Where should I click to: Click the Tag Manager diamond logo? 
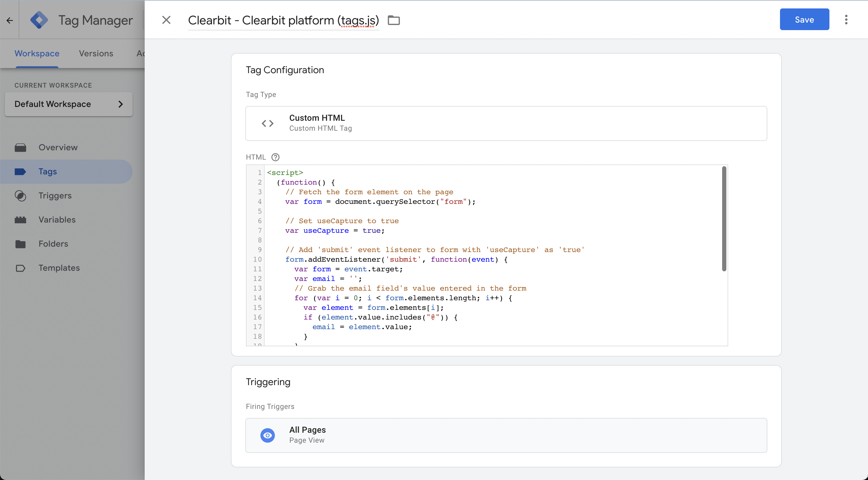point(39,20)
